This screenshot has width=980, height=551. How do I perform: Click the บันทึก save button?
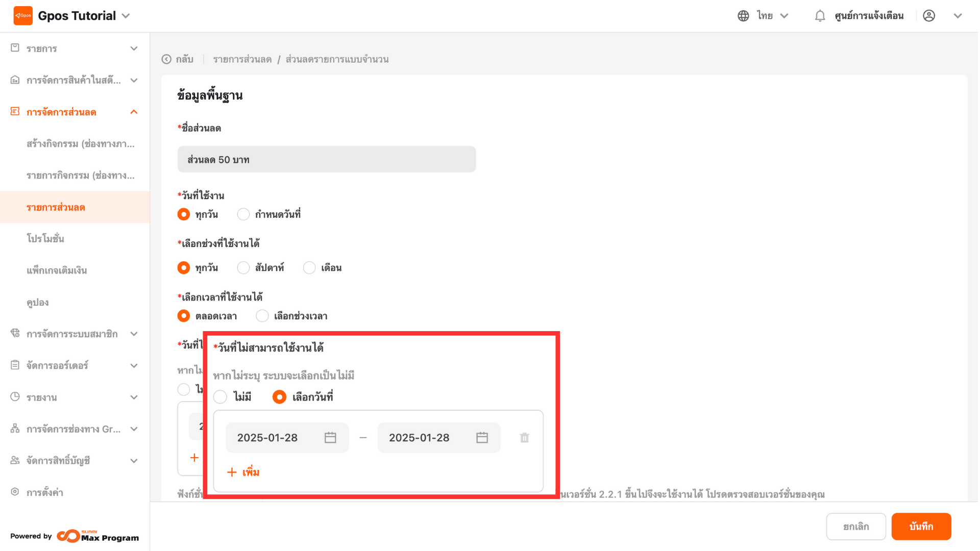coord(921,527)
